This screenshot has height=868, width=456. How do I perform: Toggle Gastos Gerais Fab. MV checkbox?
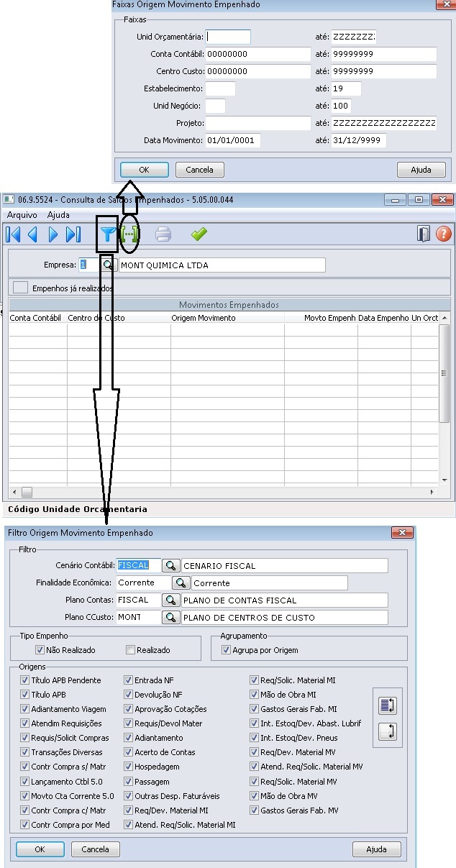coord(255,810)
